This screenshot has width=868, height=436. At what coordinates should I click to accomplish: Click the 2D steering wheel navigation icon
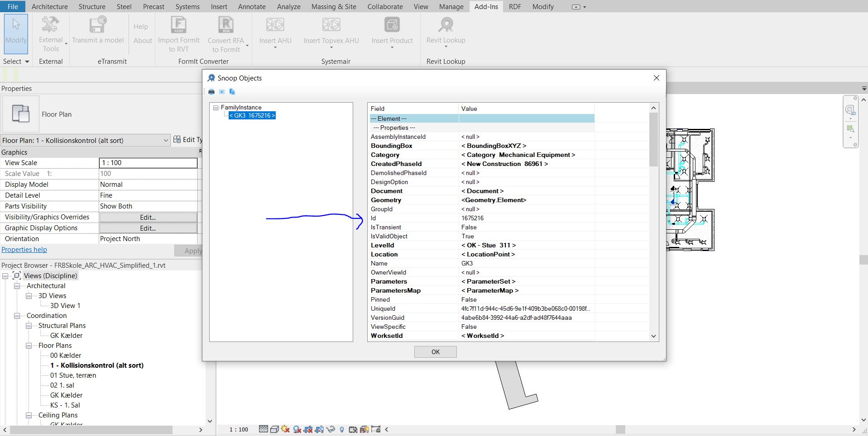point(850,109)
